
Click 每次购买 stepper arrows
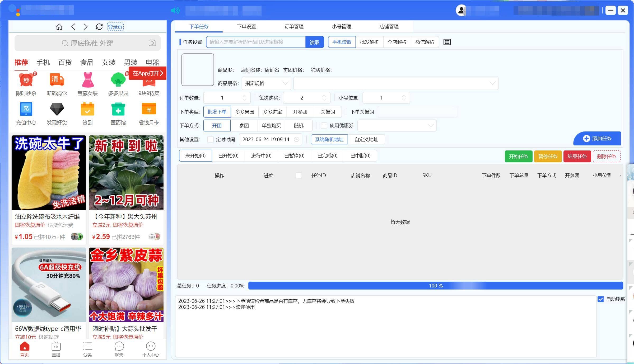click(324, 98)
